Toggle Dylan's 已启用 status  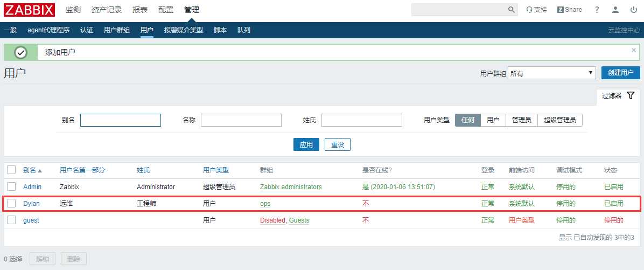pyautogui.click(x=614, y=203)
